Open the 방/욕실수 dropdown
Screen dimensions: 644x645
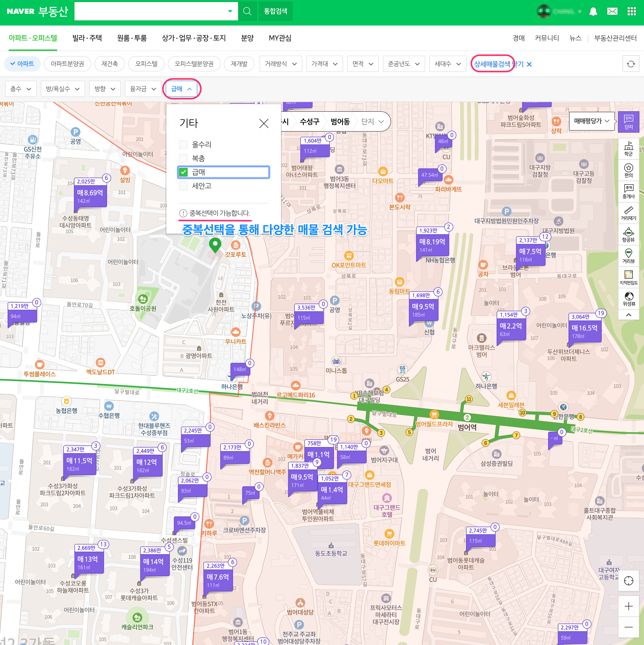click(x=63, y=89)
